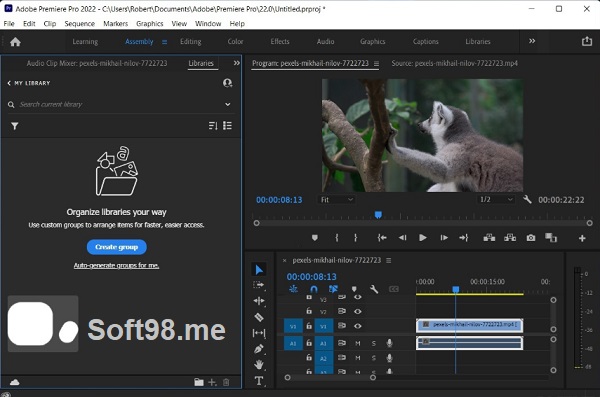Toggle V1 track lock

coord(309,326)
